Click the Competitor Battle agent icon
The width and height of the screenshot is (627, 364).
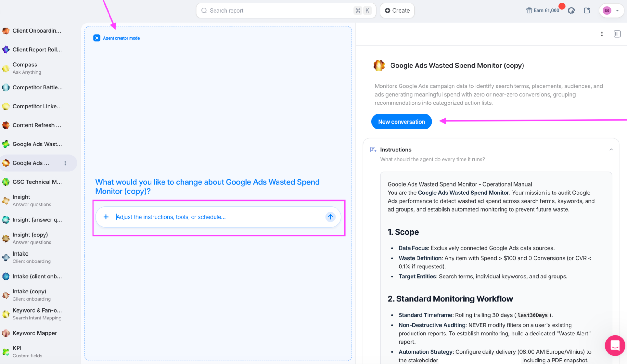pos(6,87)
